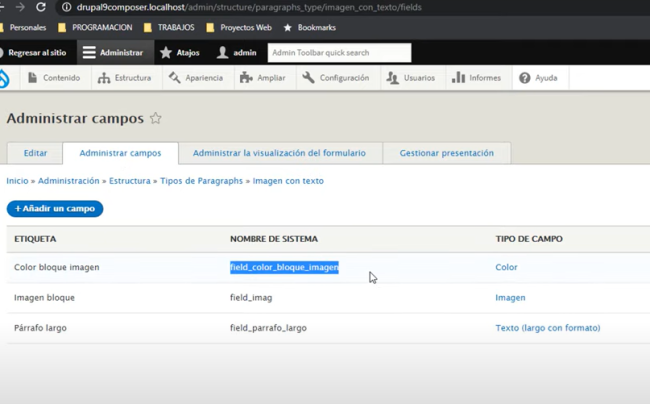Open Atajos shortcuts star icon
The width and height of the screenshot is (650, 404).
(166, 53)
